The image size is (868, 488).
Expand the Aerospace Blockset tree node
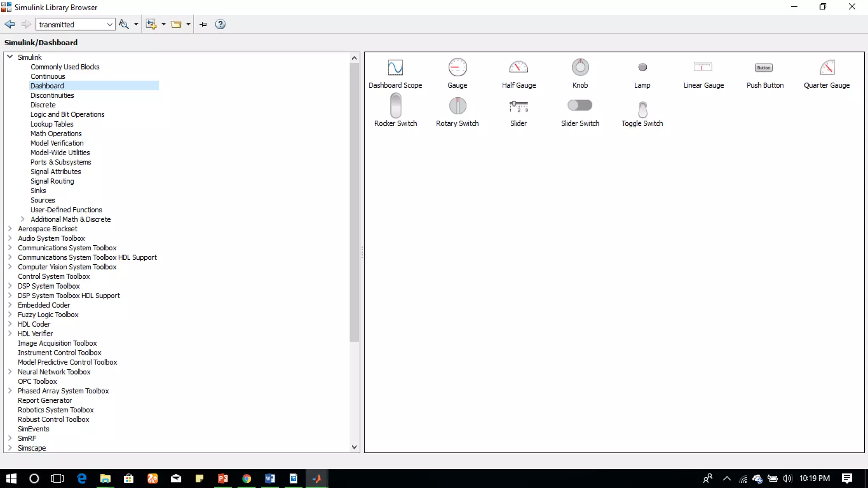pyautogui.click(x=10, y=229)
